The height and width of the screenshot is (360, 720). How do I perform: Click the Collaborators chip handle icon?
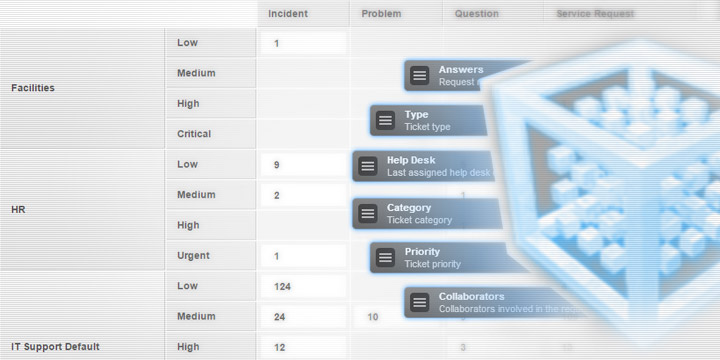click(420, 302)
